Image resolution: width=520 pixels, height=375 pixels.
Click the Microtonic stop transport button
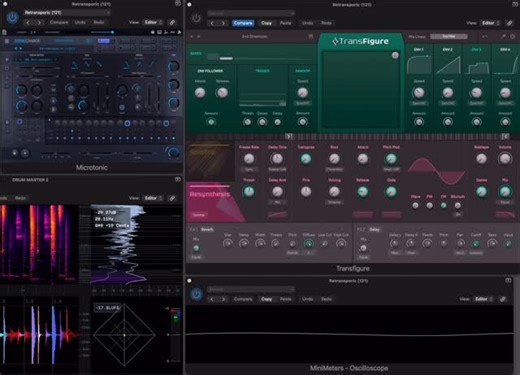pyautogui.click(x=14, y=153)
